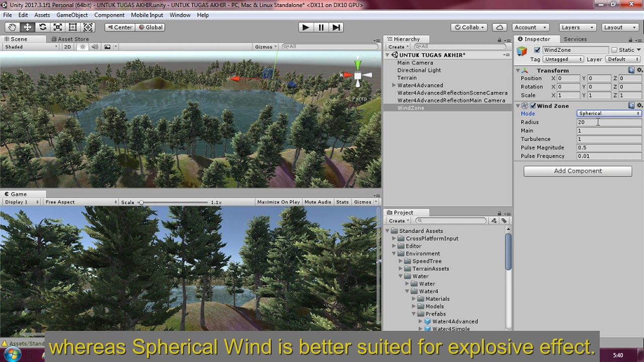
Task: Open the Free Aspect dropdown
Action: pyautogui.click(x=80, y=202)
